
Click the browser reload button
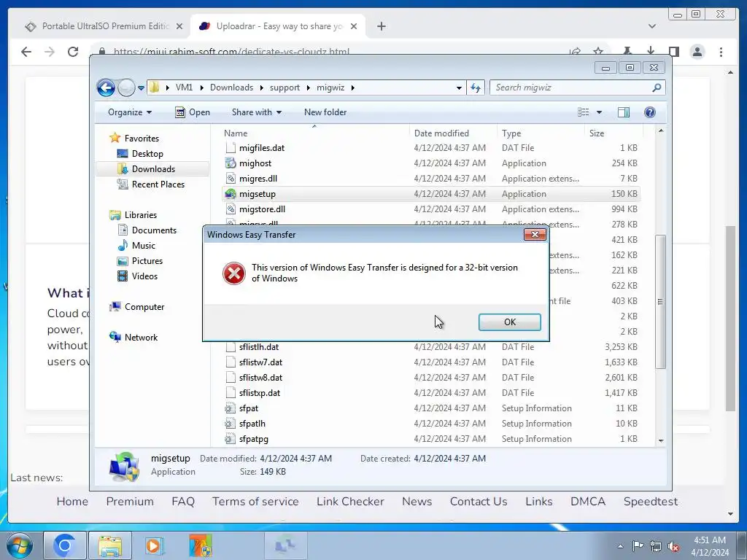tap(73, 52)
